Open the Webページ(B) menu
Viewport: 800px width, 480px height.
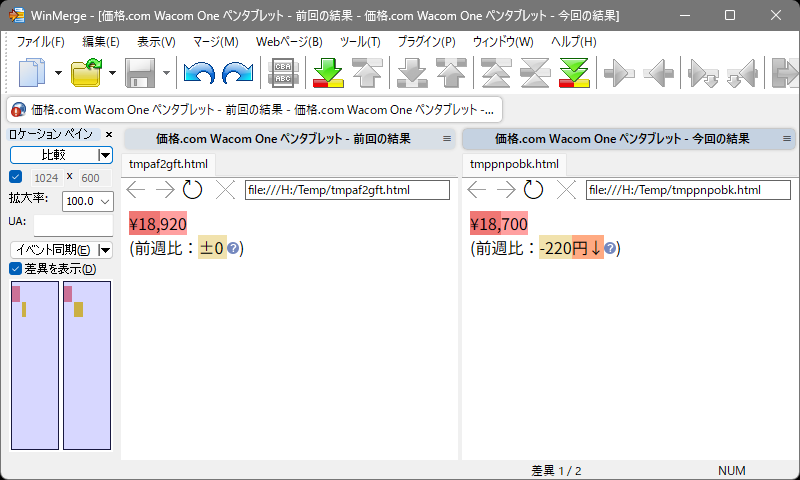click(x=289, y=42)
